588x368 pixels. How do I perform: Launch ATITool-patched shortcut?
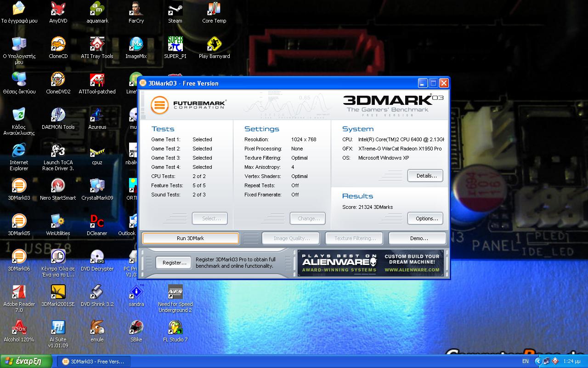pyautogui.click(x=97, y=83)
